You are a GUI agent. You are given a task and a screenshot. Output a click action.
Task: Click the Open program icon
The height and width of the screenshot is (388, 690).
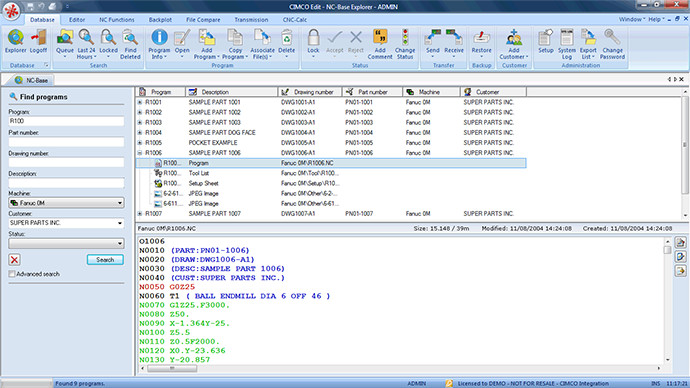[182, 44]
